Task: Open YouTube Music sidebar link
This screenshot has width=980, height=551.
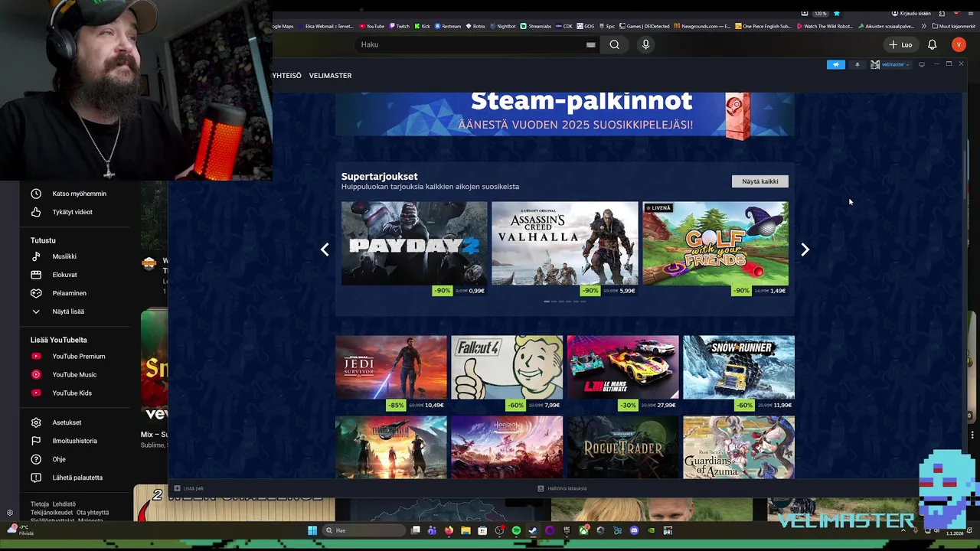Action: coord(75,374)
